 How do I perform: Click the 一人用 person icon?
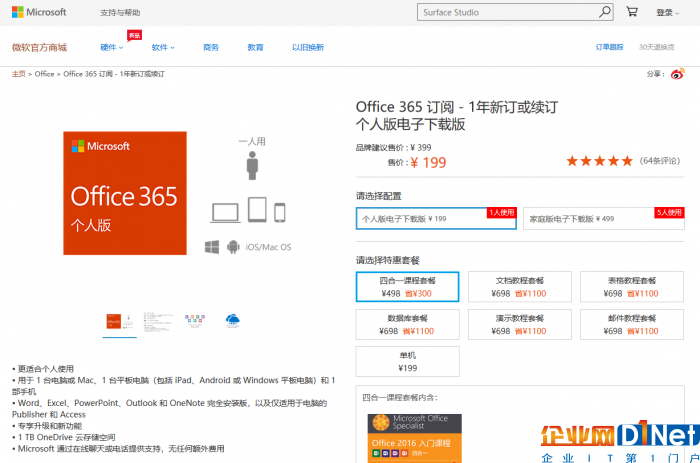[x=252, y=166]
